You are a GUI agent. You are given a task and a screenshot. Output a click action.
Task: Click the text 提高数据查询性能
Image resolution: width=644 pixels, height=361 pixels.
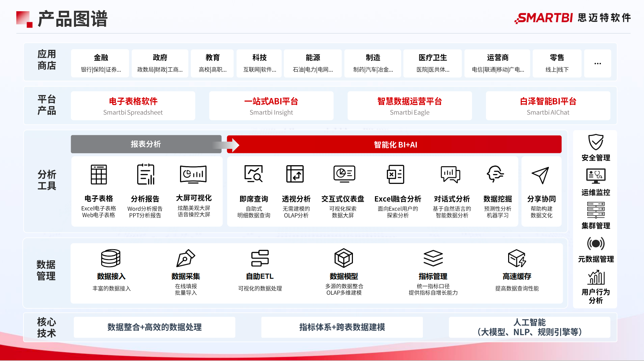[517, 288]
